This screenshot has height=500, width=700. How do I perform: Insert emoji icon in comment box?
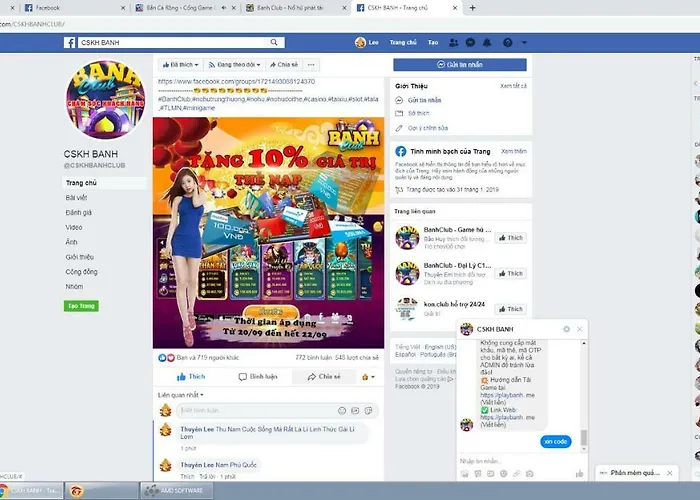(342, 411)
